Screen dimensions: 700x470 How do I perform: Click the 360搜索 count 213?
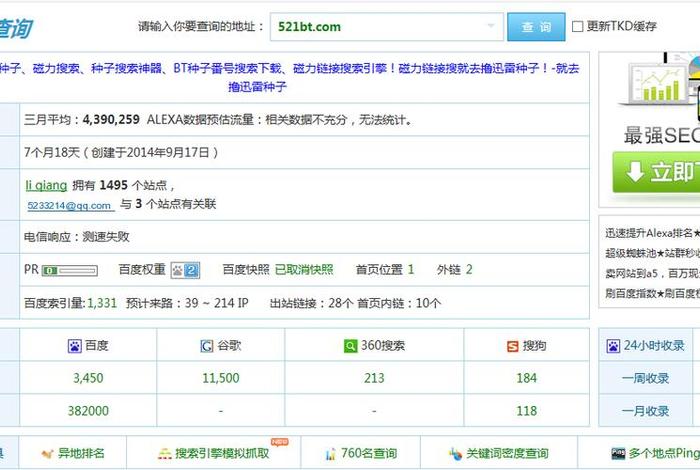pos(374,378)
